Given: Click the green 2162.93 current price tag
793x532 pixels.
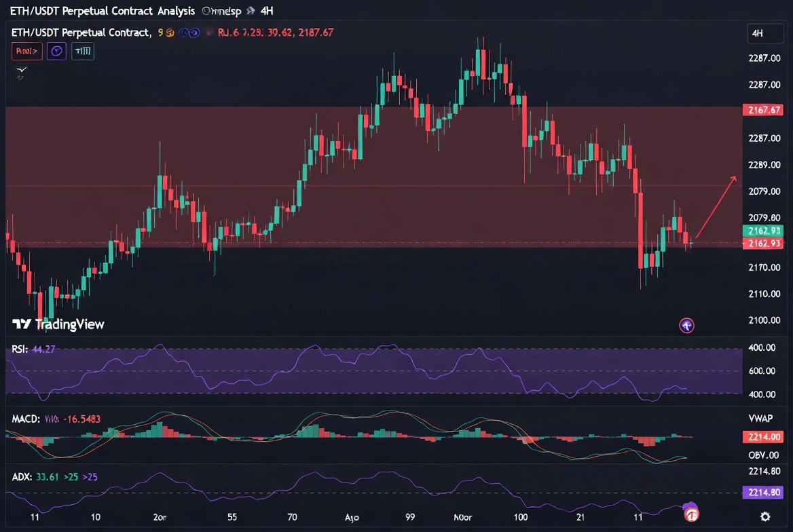Looking at the screenshot, I should 764,231.
